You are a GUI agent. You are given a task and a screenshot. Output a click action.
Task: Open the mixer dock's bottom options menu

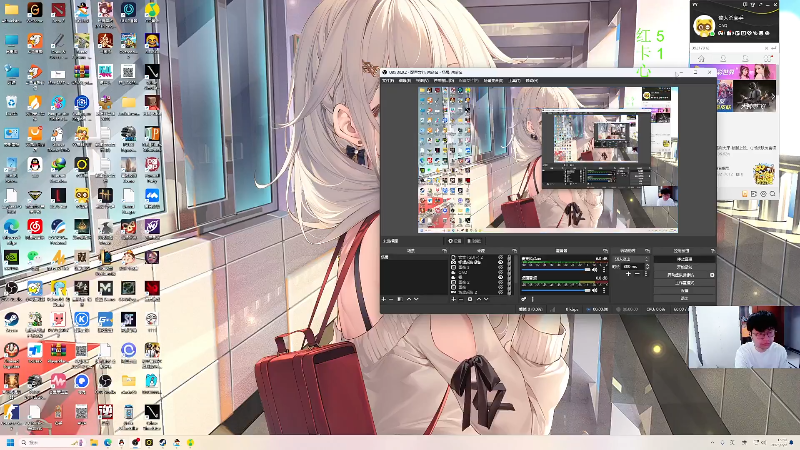[533, 299]
